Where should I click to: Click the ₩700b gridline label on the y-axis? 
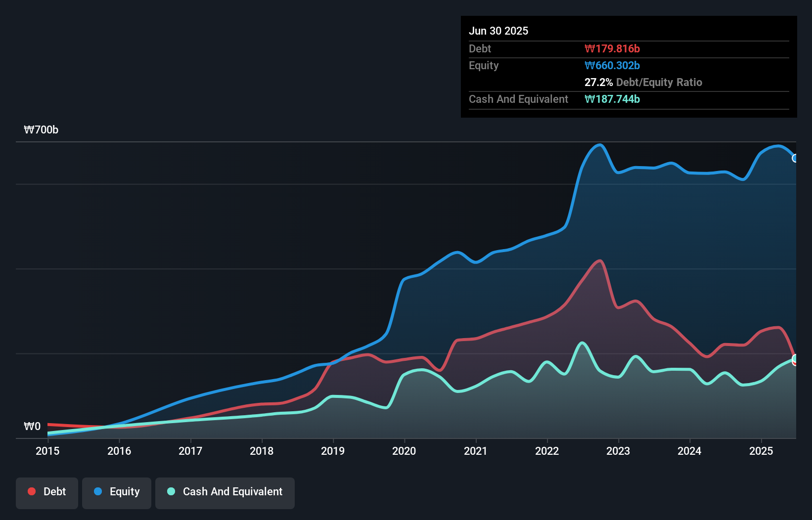41,130
